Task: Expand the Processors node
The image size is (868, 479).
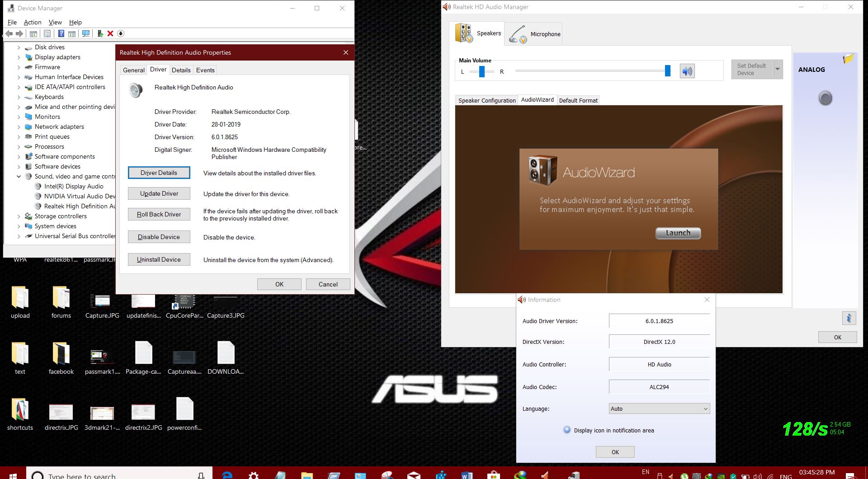Action: click(x=19, y=146)
